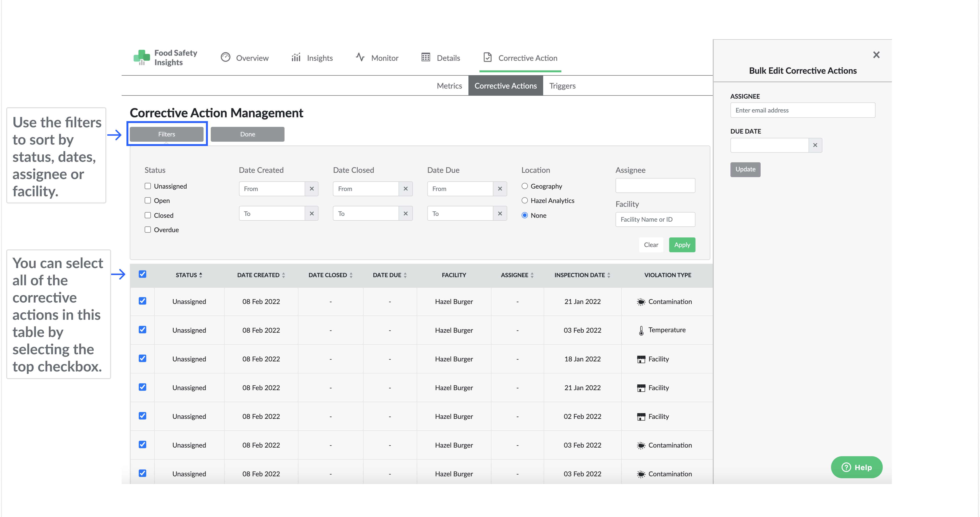
Task: Select the Hazel Analytics location radio
Action: coord(525,200)
